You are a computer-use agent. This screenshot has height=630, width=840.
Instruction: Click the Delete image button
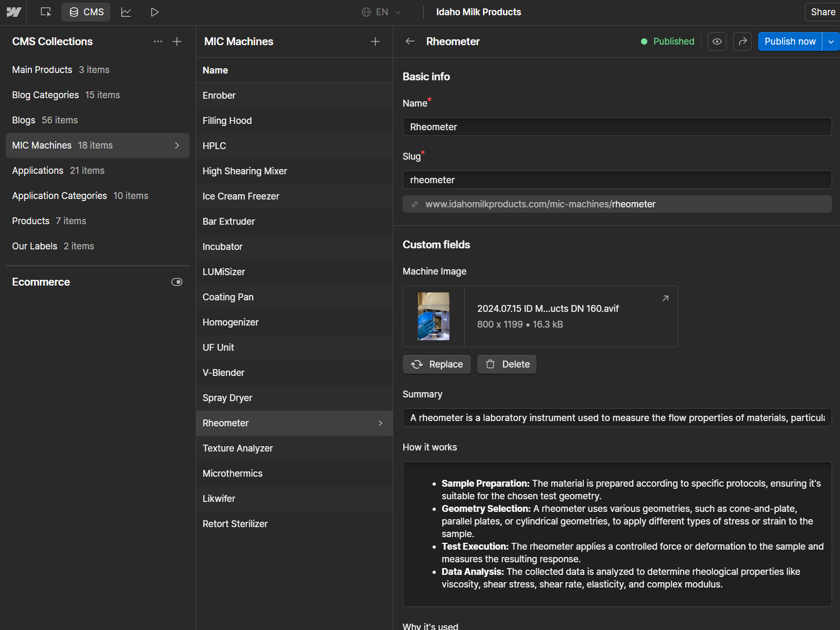pos(507,364)
